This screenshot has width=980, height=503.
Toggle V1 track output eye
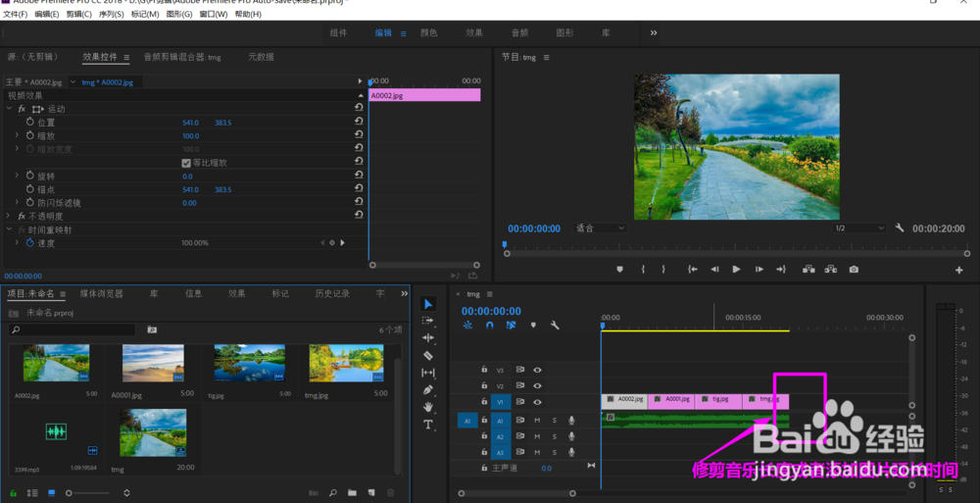[537, 402]
